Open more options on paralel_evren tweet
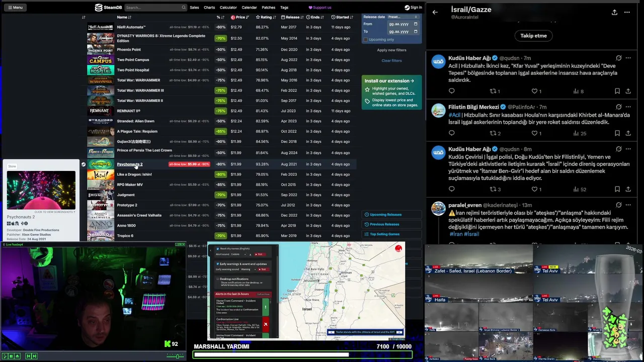Screen dimensions: 644x362 point(628,205)
